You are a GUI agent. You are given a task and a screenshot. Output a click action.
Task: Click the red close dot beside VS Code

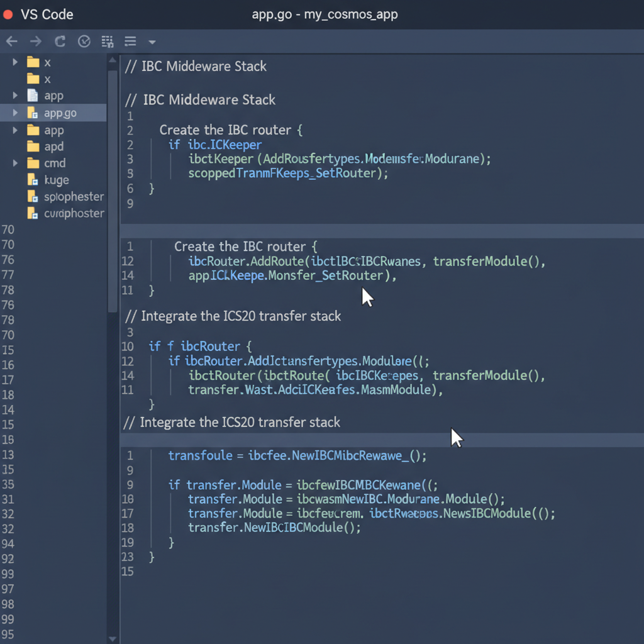8,15
